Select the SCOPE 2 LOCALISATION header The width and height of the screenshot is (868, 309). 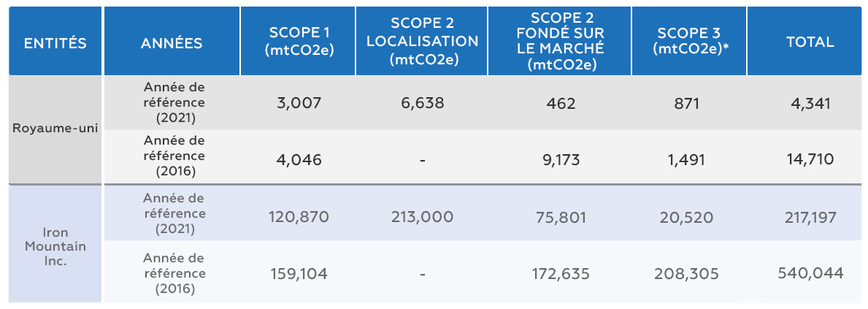point(422,42)
